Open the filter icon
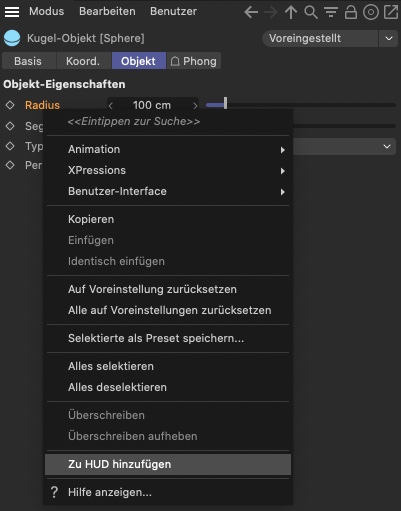The width and height of the screenshot is (401, 511). click(x=331, y=12)
